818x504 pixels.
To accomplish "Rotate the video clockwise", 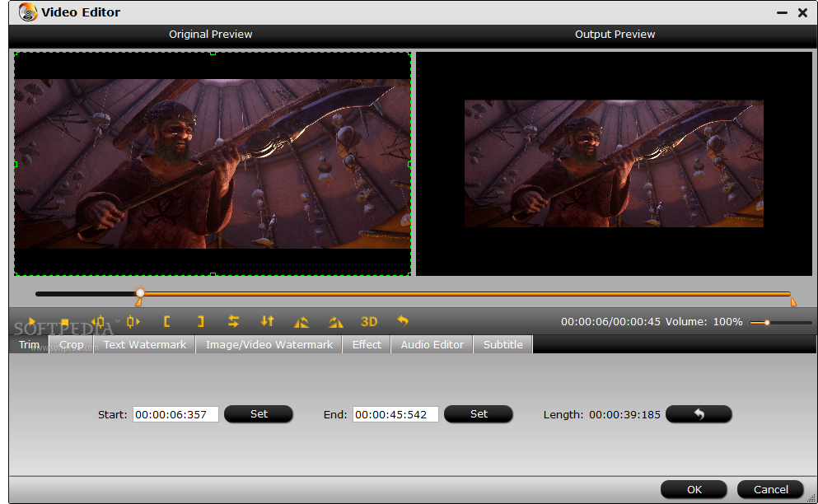I will point(335,323).
